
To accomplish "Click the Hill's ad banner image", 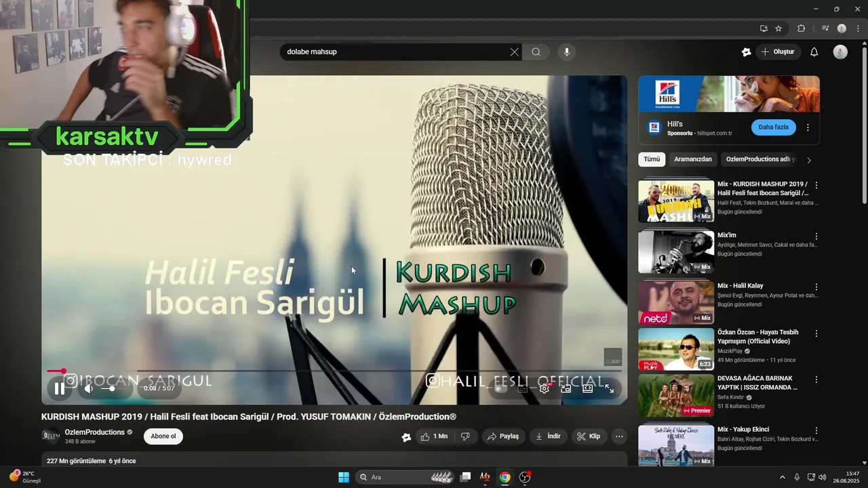I will [729, 94].
